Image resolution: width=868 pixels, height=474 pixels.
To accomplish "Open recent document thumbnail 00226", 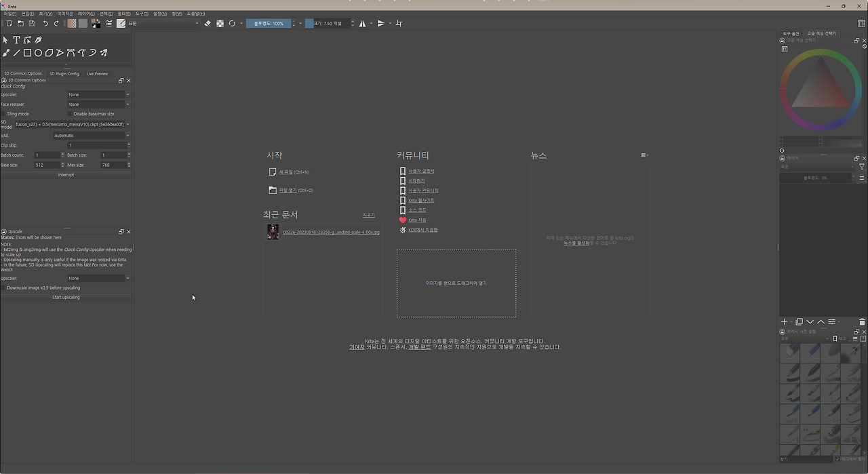I will click(273, 232).
